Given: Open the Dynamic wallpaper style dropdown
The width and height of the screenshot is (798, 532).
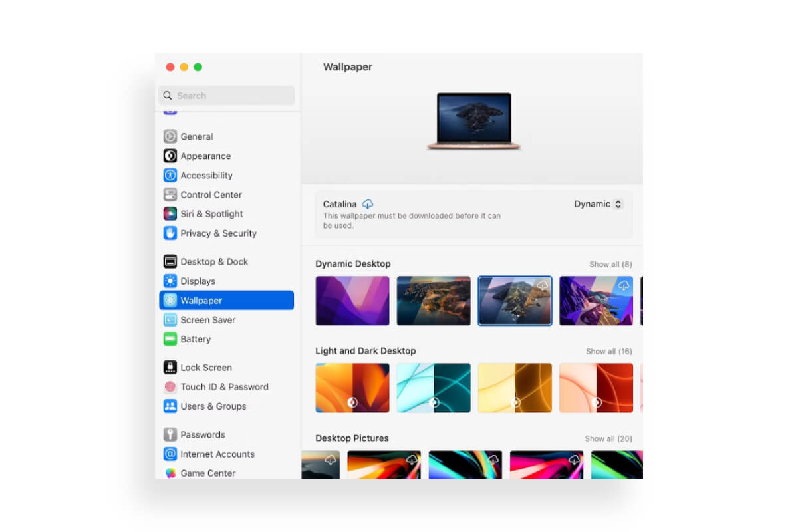Looking at the screenshot, I should pos(598,204).
